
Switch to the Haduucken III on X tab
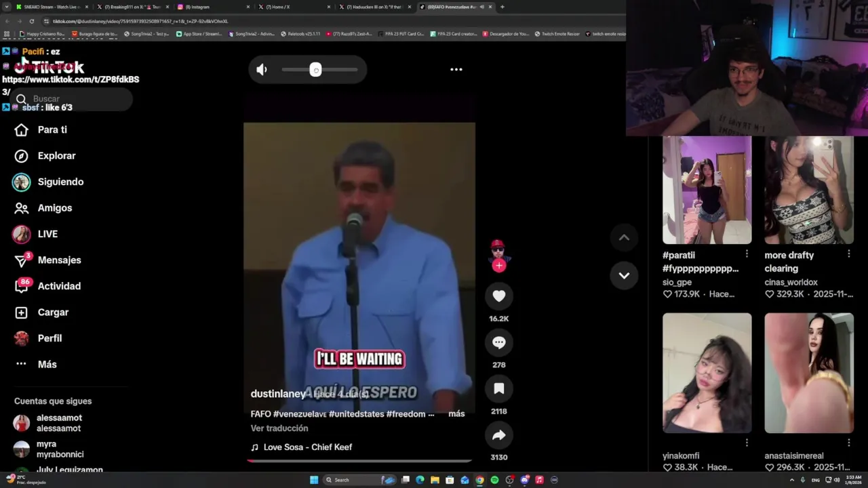[374, 7]
